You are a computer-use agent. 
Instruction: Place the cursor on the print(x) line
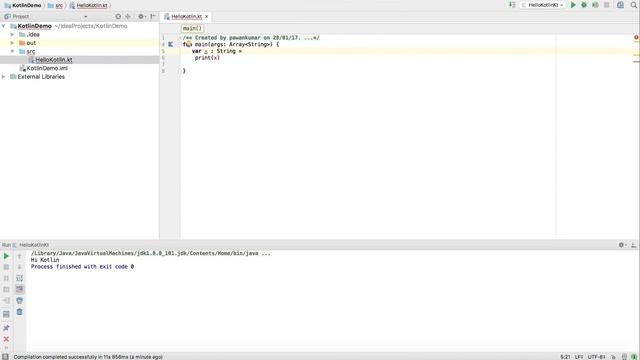[207, 58]
